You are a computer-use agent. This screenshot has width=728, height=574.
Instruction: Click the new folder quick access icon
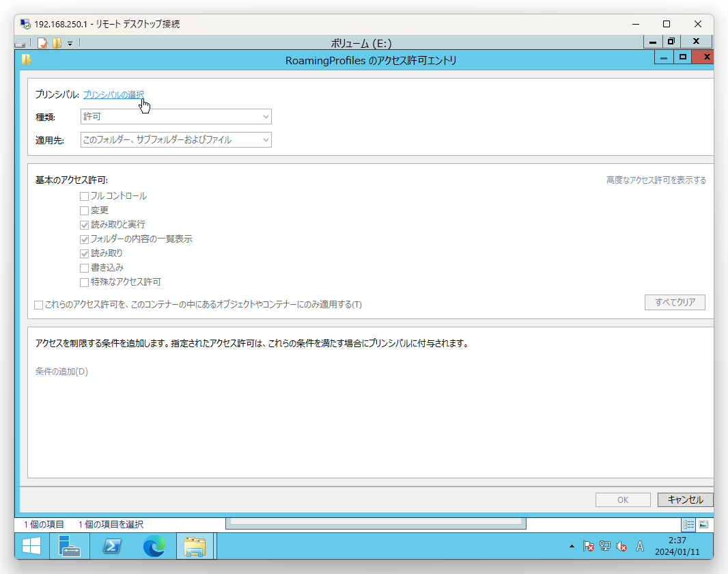click(x=57, y=43)
